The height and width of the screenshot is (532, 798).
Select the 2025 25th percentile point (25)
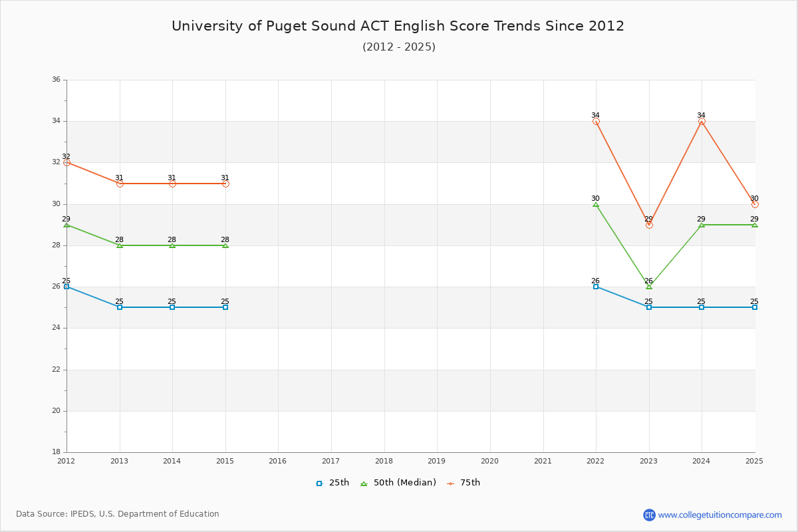coord(755,307)
